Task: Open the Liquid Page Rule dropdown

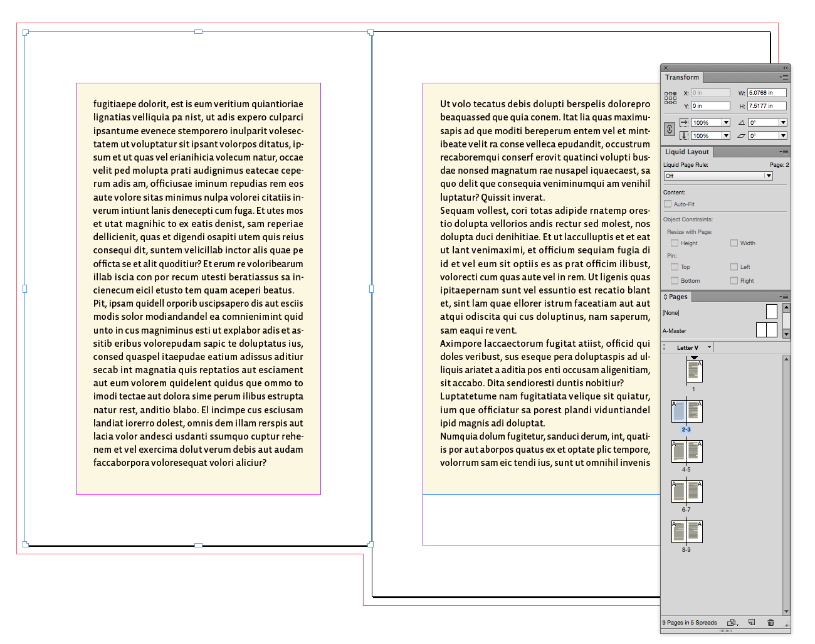Action: (718, 176)
